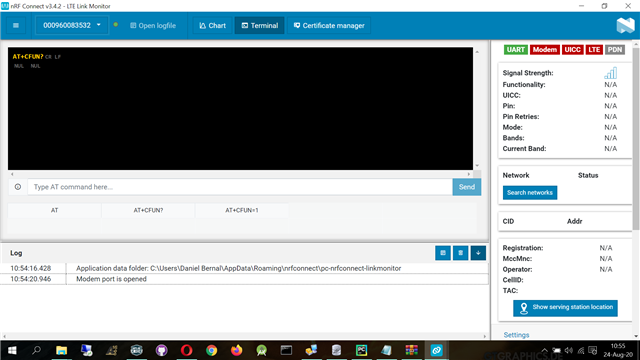Run the AT macro button
This screenshot has width=640, height=360.
coord(55,210)
